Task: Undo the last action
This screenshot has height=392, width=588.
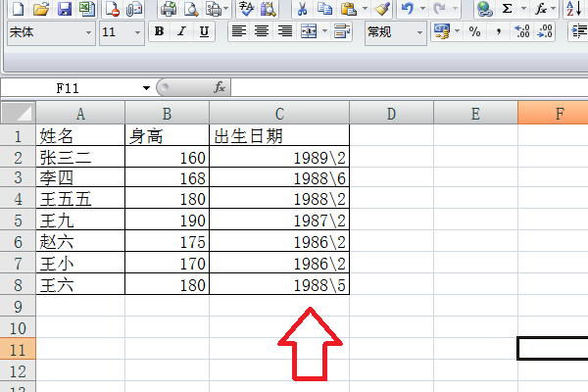Action: pyautogui.click(x=408, y=9)
